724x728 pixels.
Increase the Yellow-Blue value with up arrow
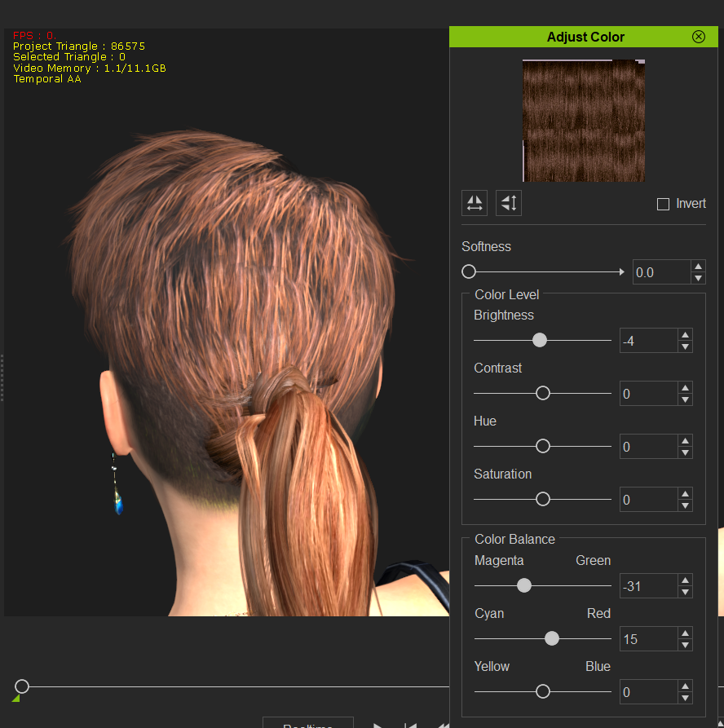(685, 686)
